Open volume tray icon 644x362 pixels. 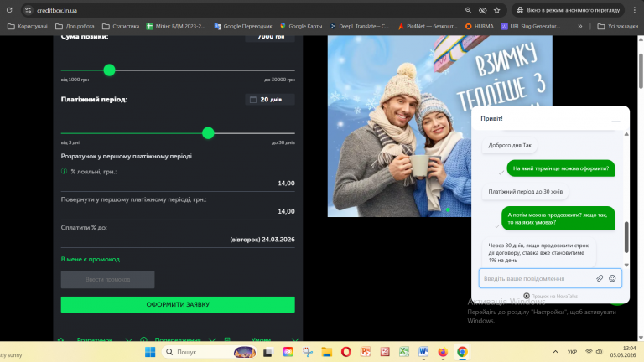click(600, 352)
